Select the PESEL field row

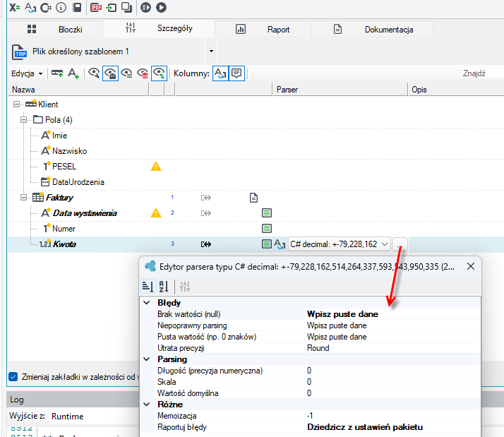tap(64, 167)
